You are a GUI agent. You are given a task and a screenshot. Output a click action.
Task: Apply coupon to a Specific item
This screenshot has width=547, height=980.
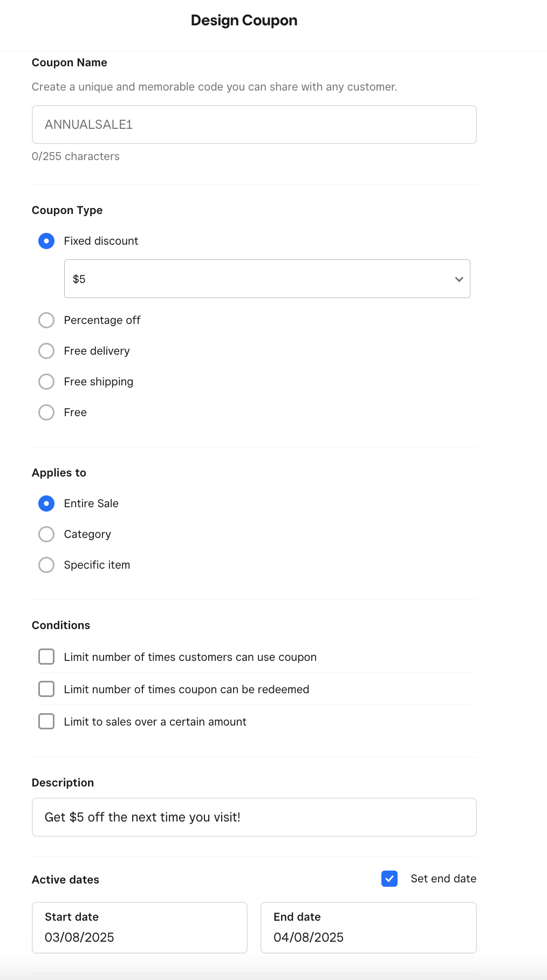coord(46,565)
